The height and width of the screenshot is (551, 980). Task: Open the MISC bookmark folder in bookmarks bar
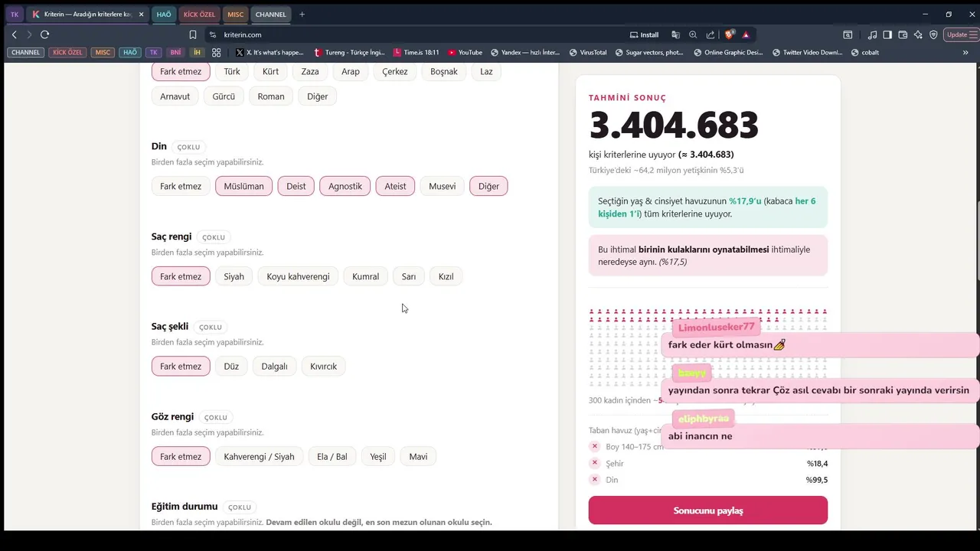[x=103, y=53]
